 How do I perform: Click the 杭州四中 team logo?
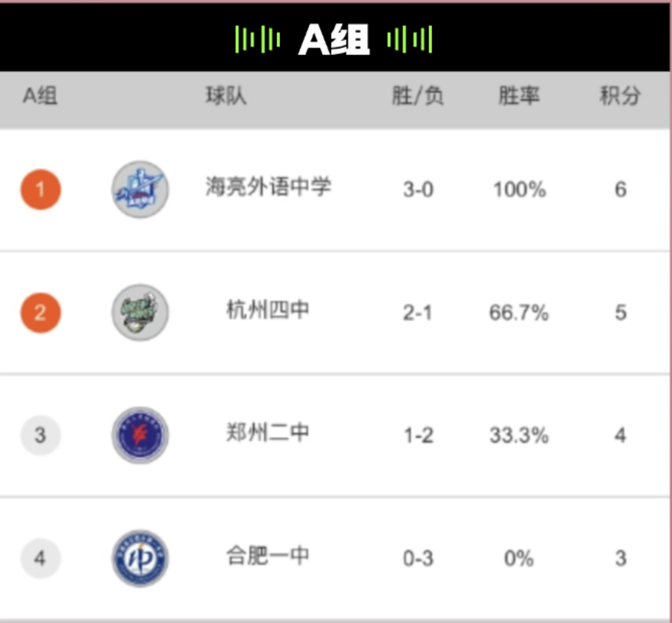point(140,312)
